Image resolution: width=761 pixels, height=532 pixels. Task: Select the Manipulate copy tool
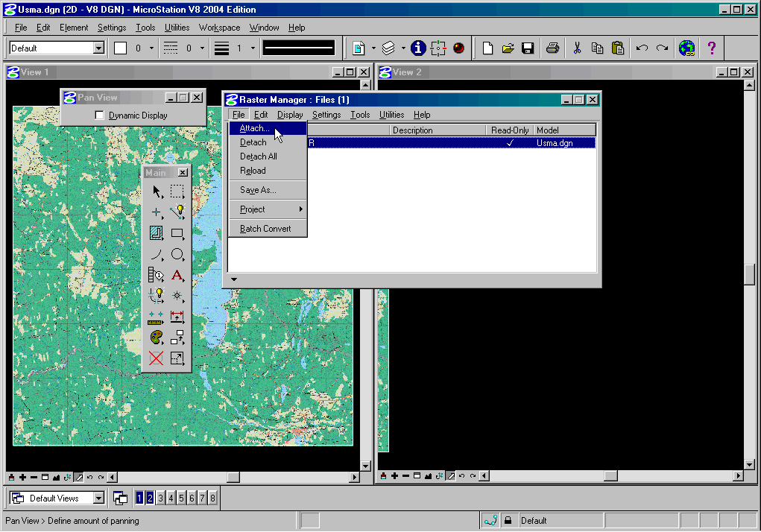pos(177,338)
